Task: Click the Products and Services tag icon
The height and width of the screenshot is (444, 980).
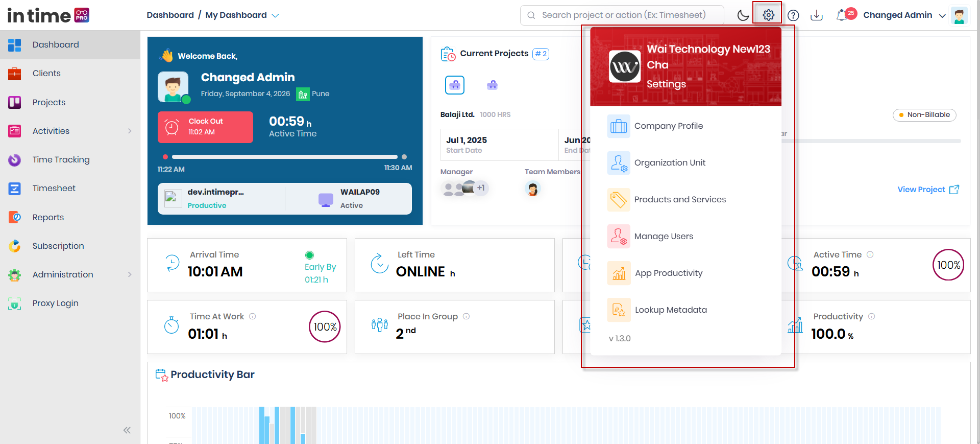Action: [x=619, y=200]
